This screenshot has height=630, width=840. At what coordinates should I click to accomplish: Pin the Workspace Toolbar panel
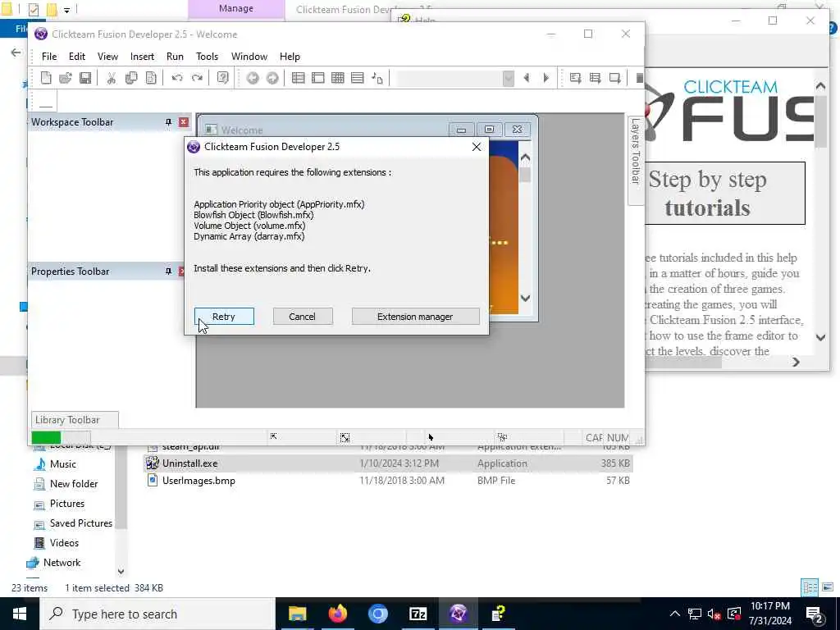click(x=168, y=122)
